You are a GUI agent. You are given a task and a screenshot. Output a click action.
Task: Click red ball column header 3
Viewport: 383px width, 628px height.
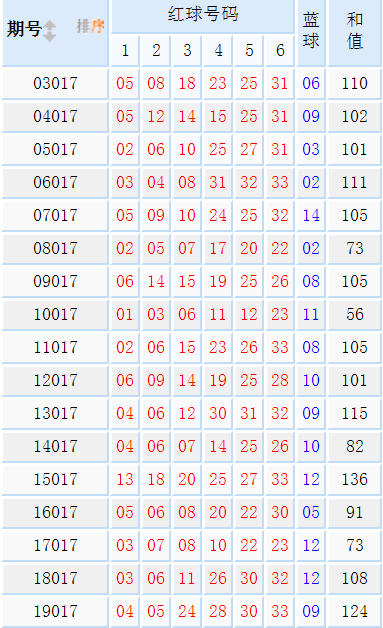[187, 50]
